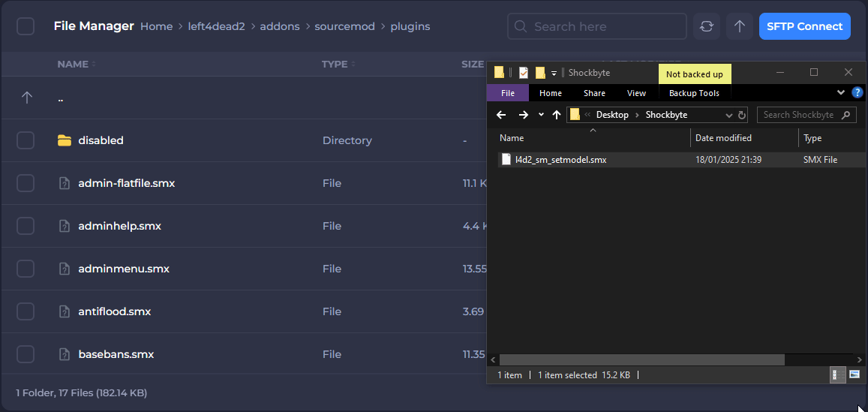Click the upload arrow icon beside SFTP Connect
This screenshot has width=868, height=412.
(x=739, y=26)
